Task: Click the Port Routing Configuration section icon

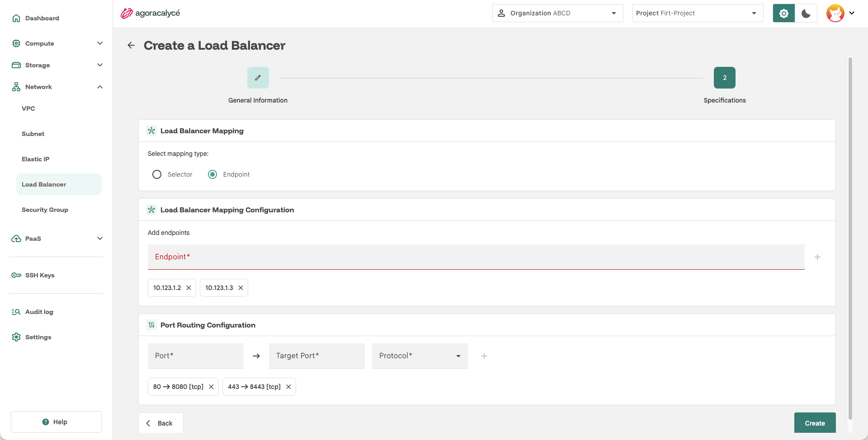Action: [151, 325]
